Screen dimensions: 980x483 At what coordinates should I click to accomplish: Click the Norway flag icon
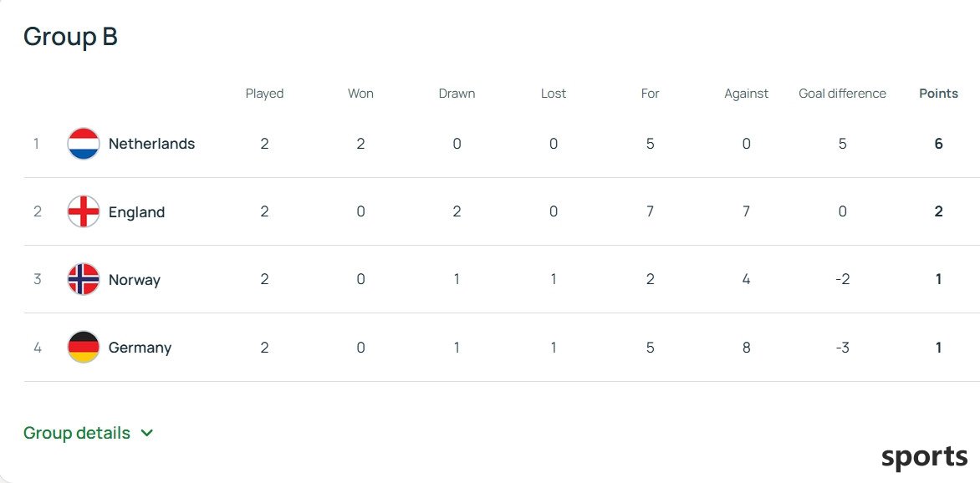(x=83, y=278)
